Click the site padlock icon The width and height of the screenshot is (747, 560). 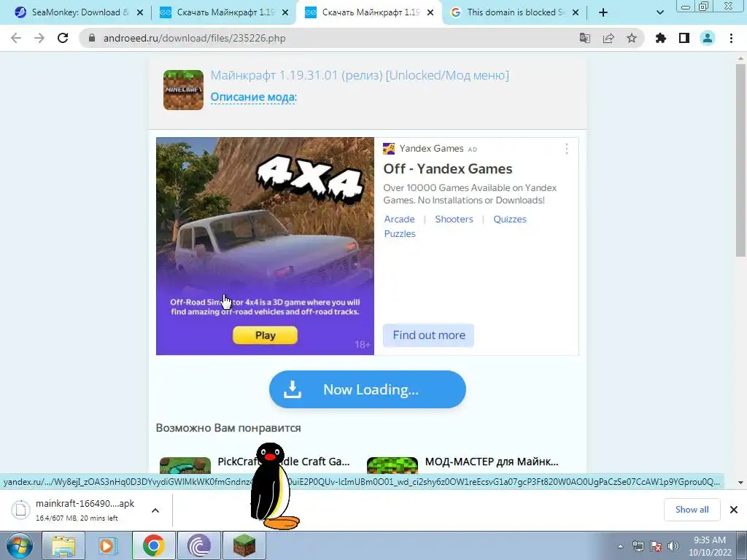tap(92, 38)
